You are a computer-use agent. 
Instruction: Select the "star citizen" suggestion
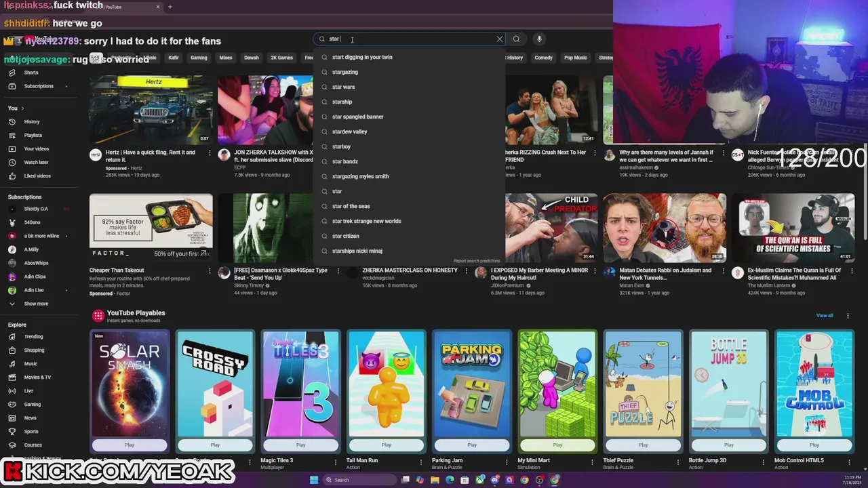click(410, 236)
